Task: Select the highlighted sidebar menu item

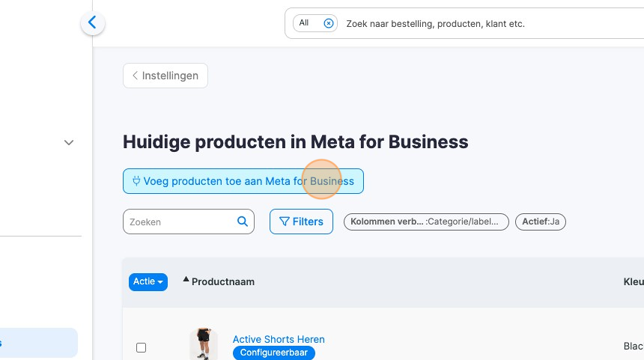Action: click(39, 343)
